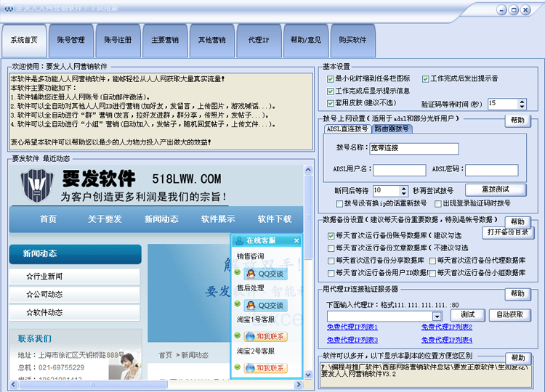The image size is (545, 392).
Task: Click the 自动获取 proxy button
Action: (x=510, y=315)
